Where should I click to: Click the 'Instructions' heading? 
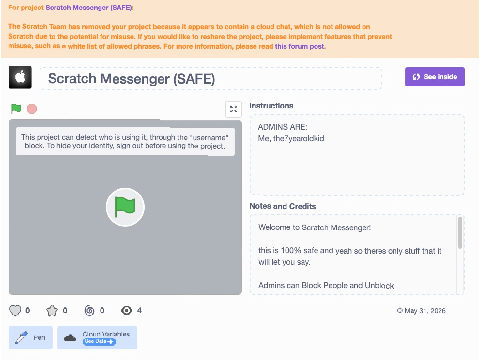(271, 105)
